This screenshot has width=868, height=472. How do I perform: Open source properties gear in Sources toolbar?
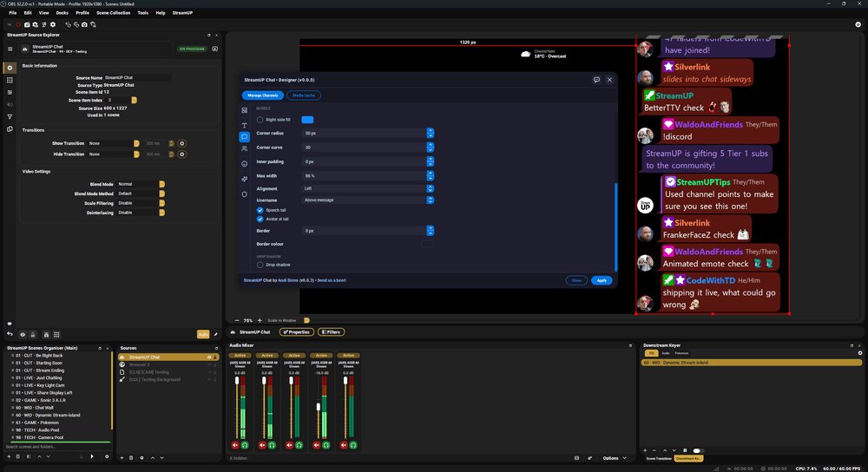point(141,457)
